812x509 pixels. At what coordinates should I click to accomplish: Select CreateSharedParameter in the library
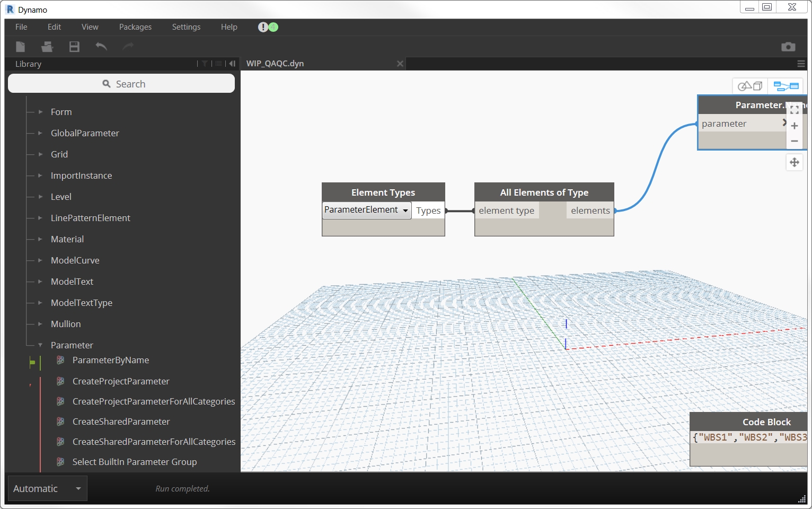(121, 422)
